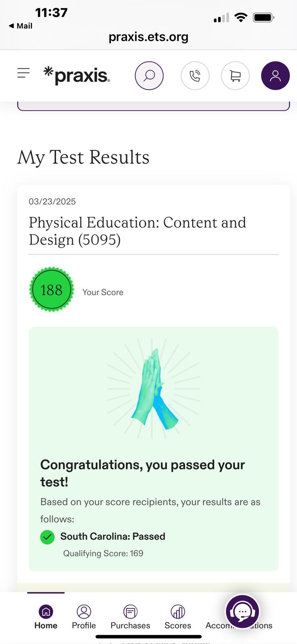Tap the Qualifying Score: 169 text

coord(103,553)
